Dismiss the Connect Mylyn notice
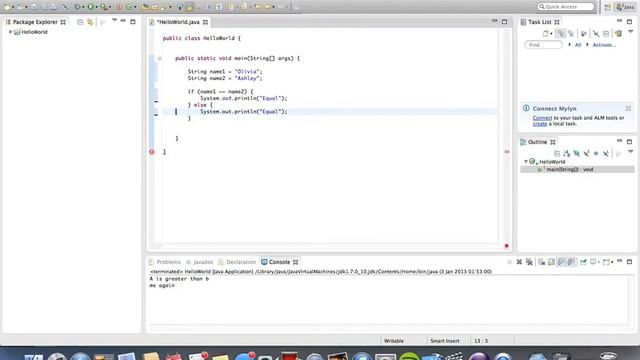 (x=628, y=108)
